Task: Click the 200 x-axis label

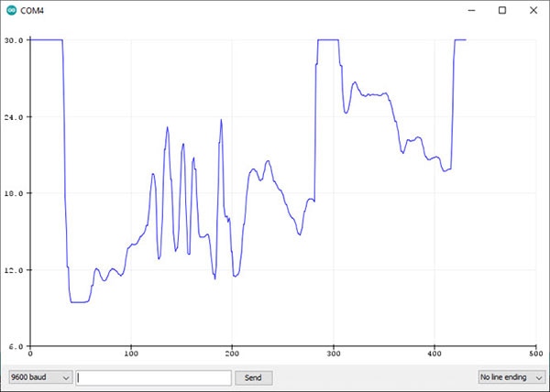Action: pyautogui.click(x=232, y=354)
